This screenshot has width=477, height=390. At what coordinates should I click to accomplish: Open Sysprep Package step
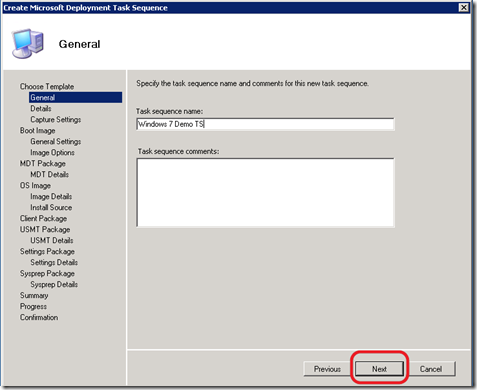[47, 273]
